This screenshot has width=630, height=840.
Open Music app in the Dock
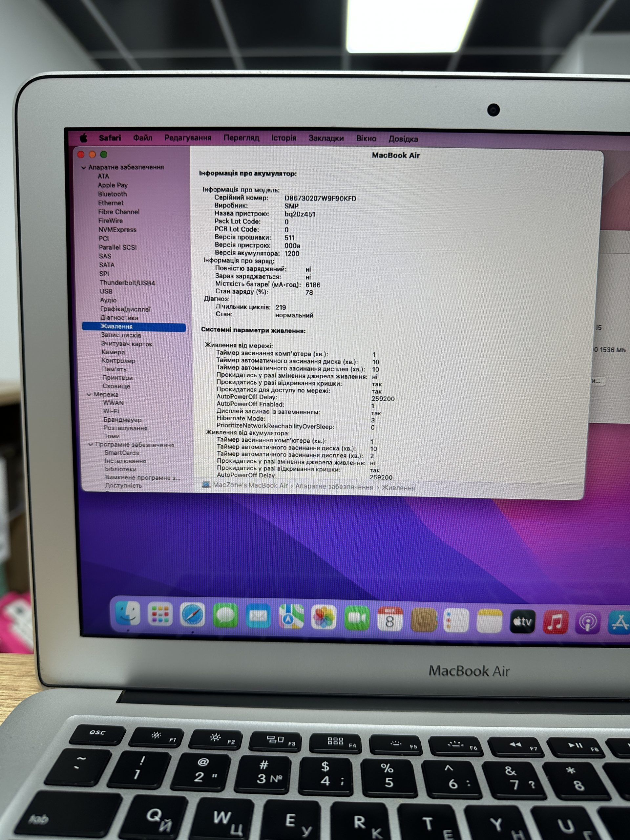pyautogui.click(x=555, y=622)
